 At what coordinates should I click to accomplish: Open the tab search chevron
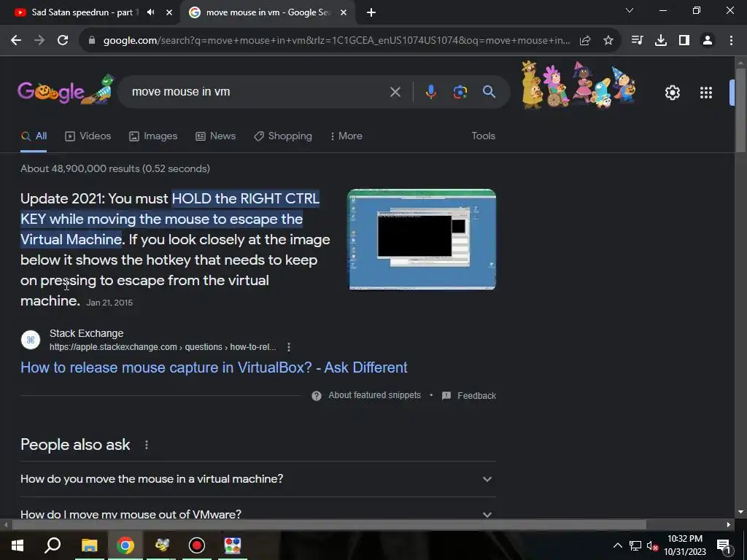coord(630,10)
